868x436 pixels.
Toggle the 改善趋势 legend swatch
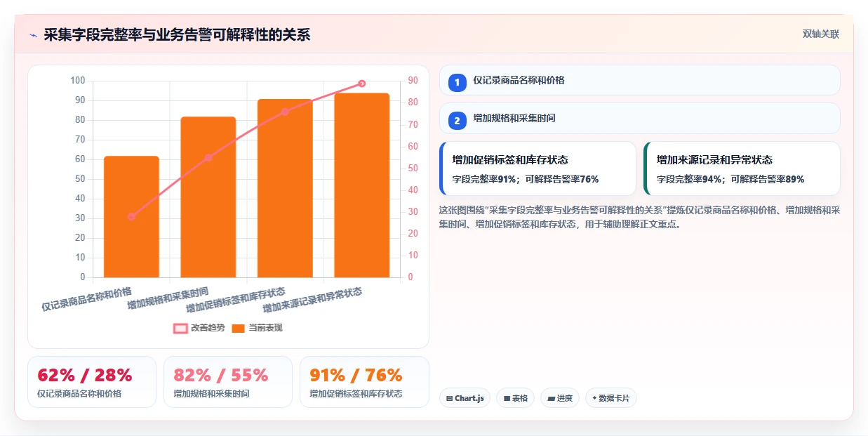pyautogui.click(x=180, y=328)
